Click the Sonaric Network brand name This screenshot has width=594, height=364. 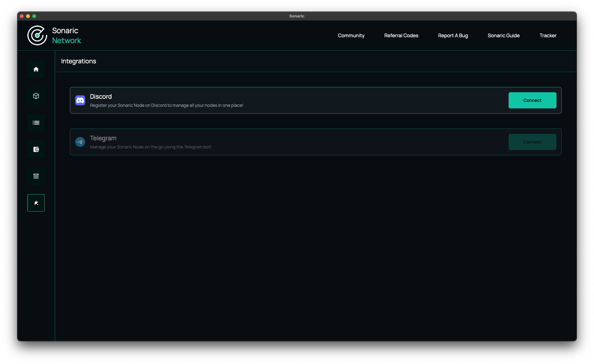point(66,35)
